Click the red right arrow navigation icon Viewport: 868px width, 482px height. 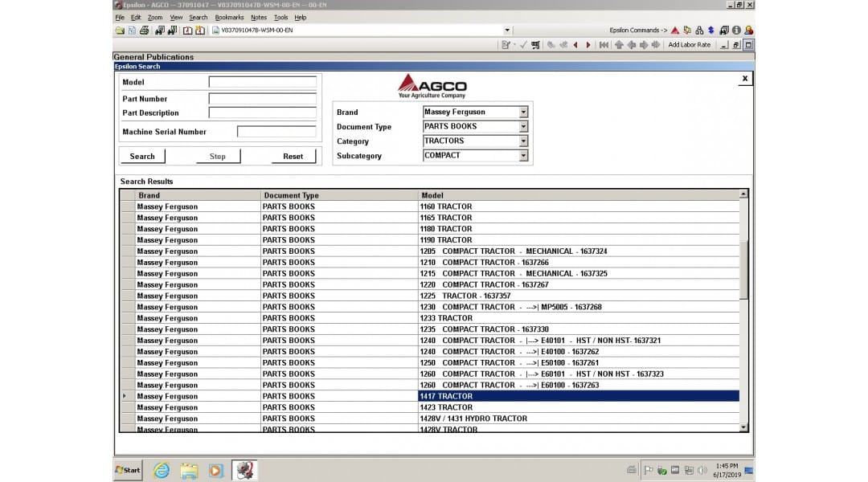588,45
